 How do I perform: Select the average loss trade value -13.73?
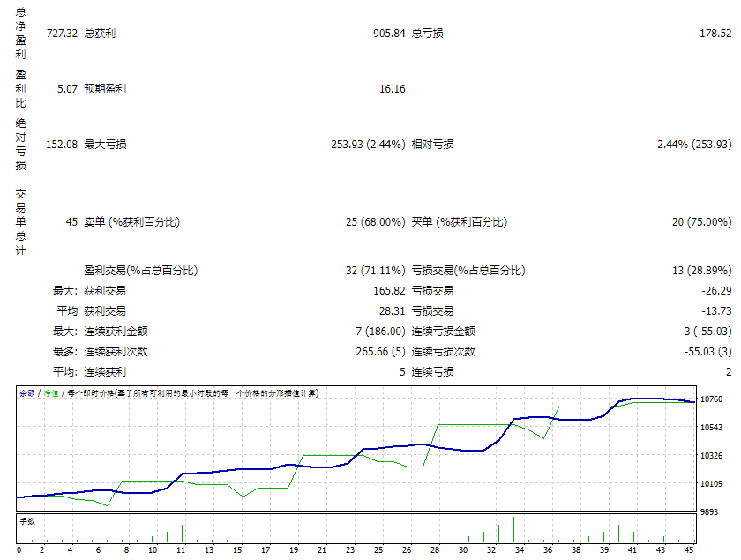[715, 311]
